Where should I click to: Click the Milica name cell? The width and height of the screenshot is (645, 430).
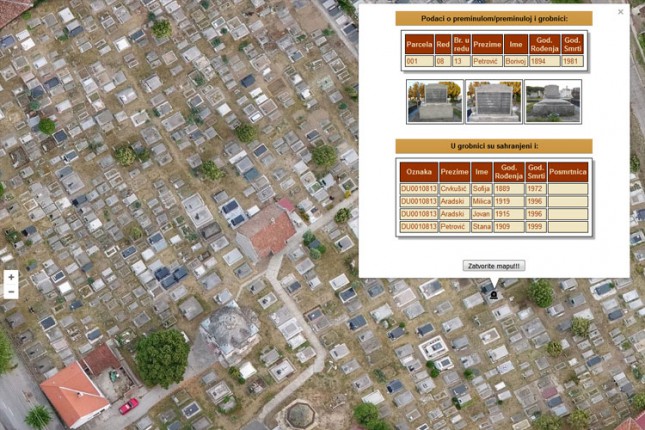(482, 201)
